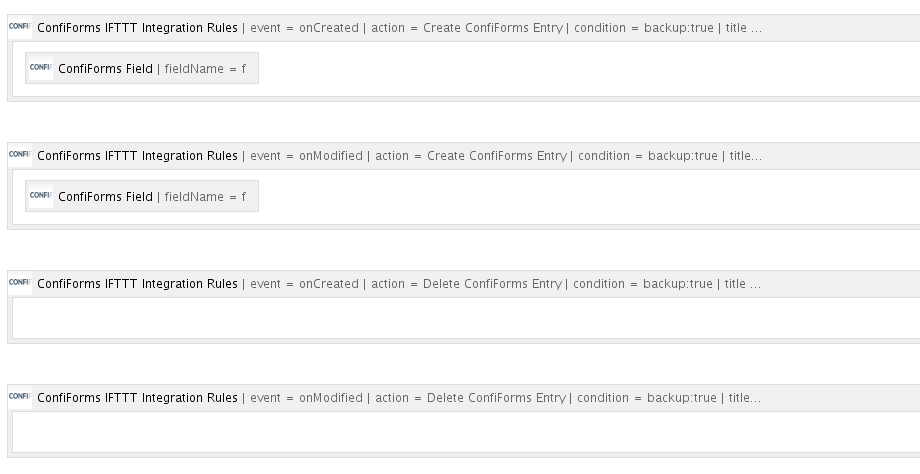Select 'ConfiForms IFTTT Integration Rules' title of onCreated Delete macro

[x=137, y=283]
